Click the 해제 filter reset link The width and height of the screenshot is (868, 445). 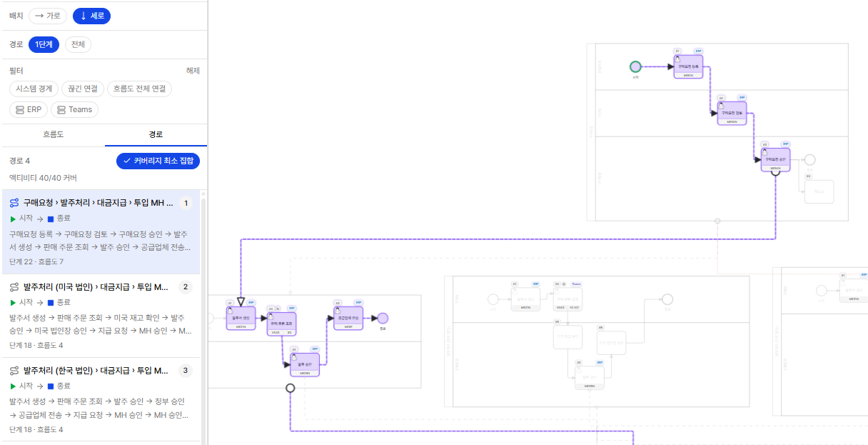click(x=193, y=71)
